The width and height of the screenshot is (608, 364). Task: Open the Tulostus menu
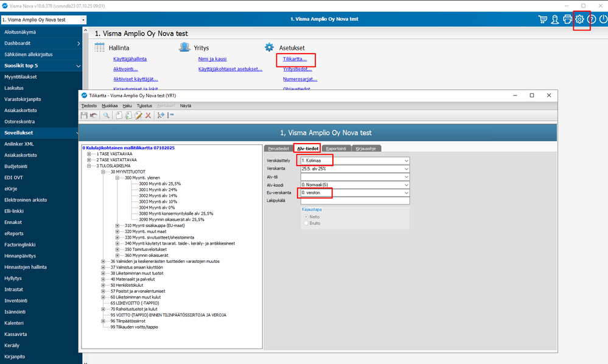pos(144,106)
